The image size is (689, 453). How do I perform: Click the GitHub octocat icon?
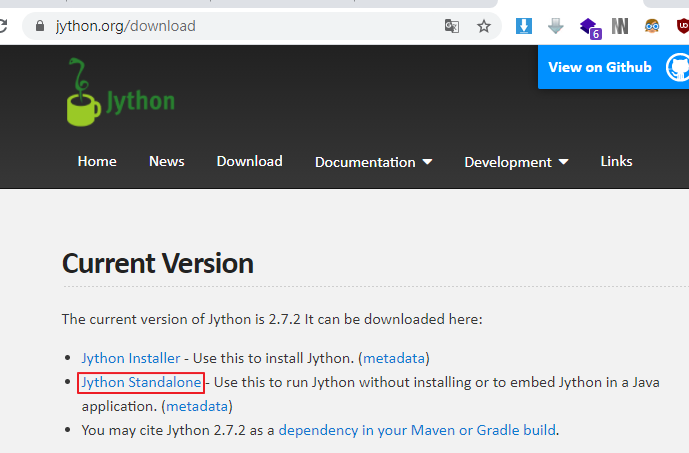pyautogui.click(x=676, y=67)
